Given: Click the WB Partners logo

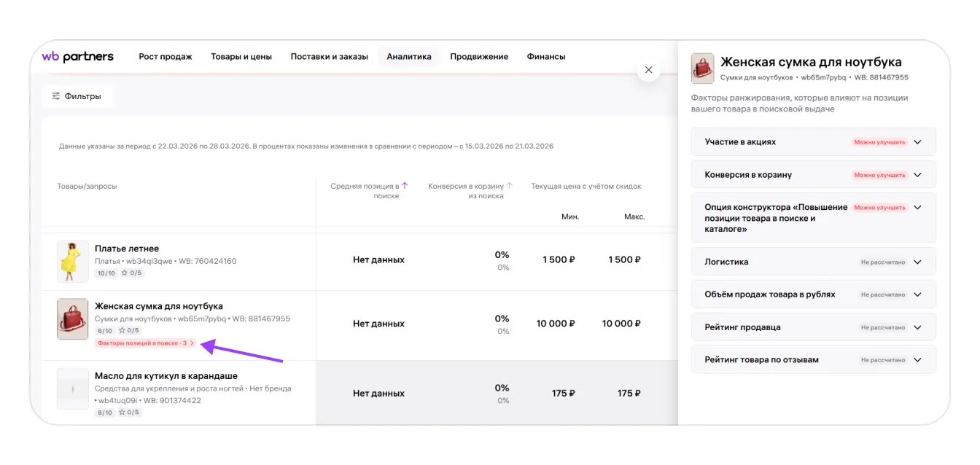Looking at the screenshot, I should (x=77, y=57).
